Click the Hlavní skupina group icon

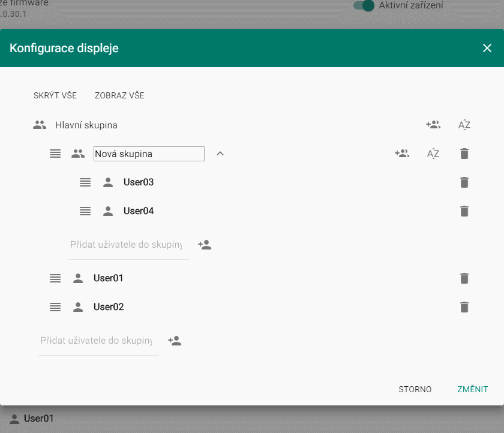pos(40,125)
